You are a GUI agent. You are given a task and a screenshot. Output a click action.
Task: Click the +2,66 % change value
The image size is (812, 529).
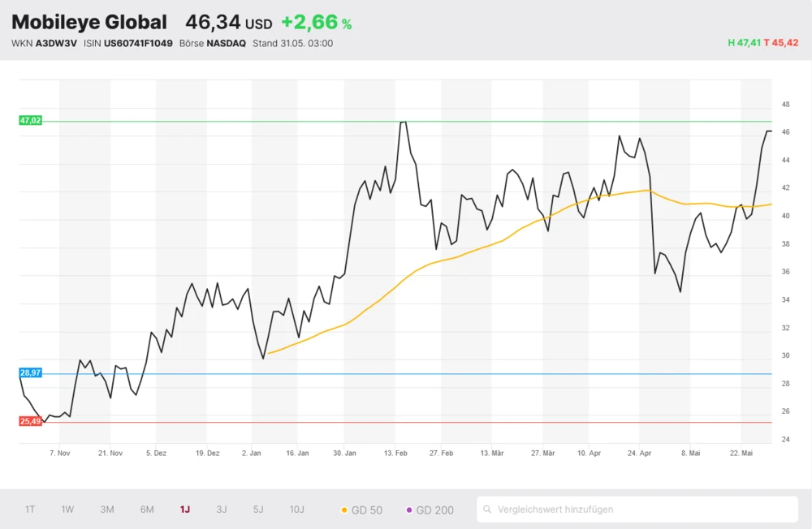coord(316,23)
